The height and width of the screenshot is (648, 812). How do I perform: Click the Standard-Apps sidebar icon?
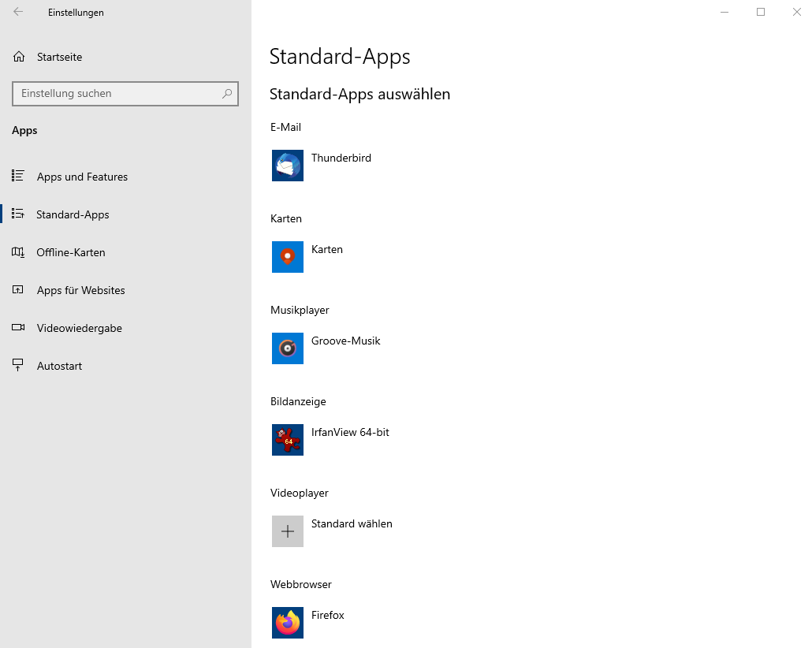(x=18, y=214)
